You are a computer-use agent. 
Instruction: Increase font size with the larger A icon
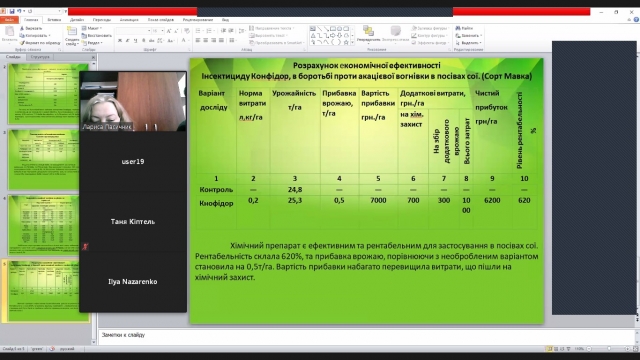coord(169,31)
